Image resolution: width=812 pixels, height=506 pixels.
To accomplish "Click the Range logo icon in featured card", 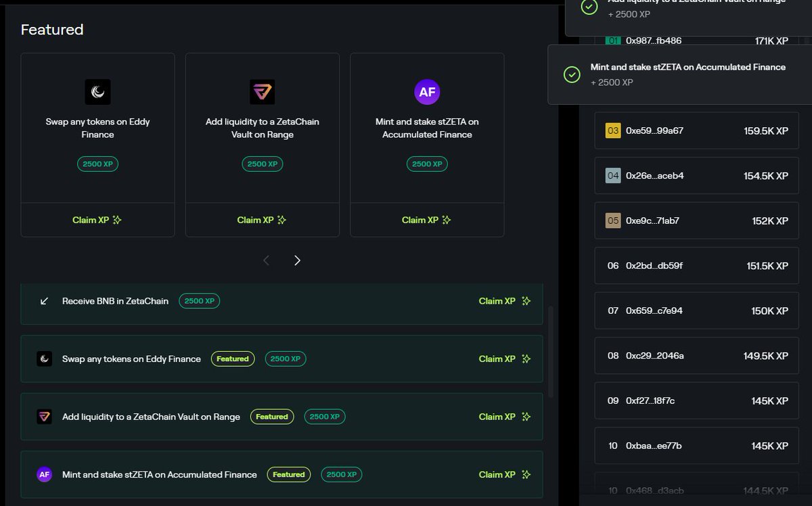I will pyautogui.click(x=263, y=91).
